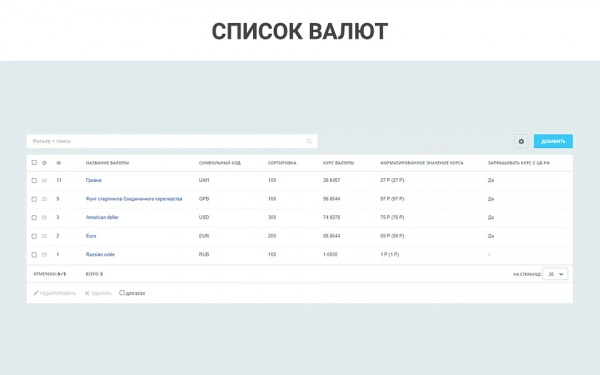
Task: Click the pencil edit icon
Action: [x=36, y=293]
